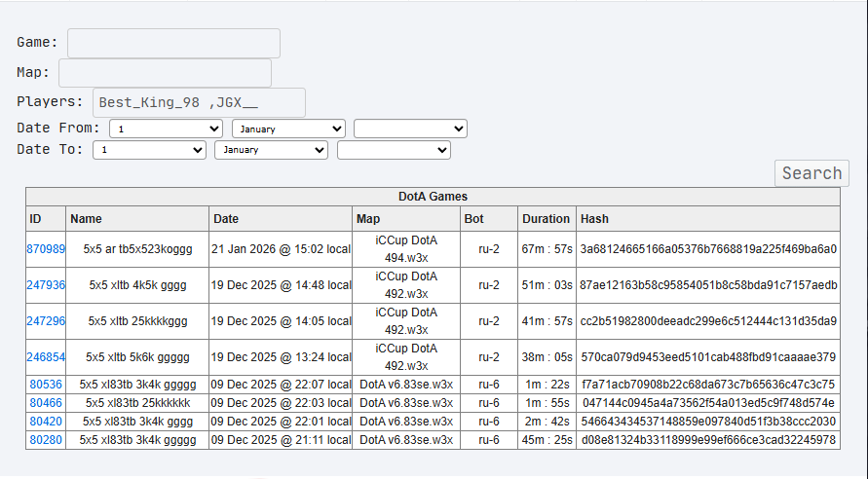868x479 pixels.
Task: Follow the game link 247296
Action: point(46,321)
